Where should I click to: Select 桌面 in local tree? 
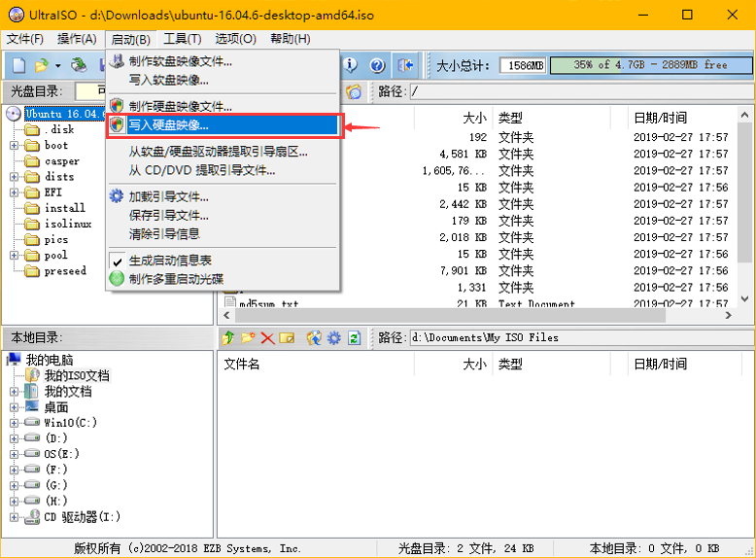(56, 407)
